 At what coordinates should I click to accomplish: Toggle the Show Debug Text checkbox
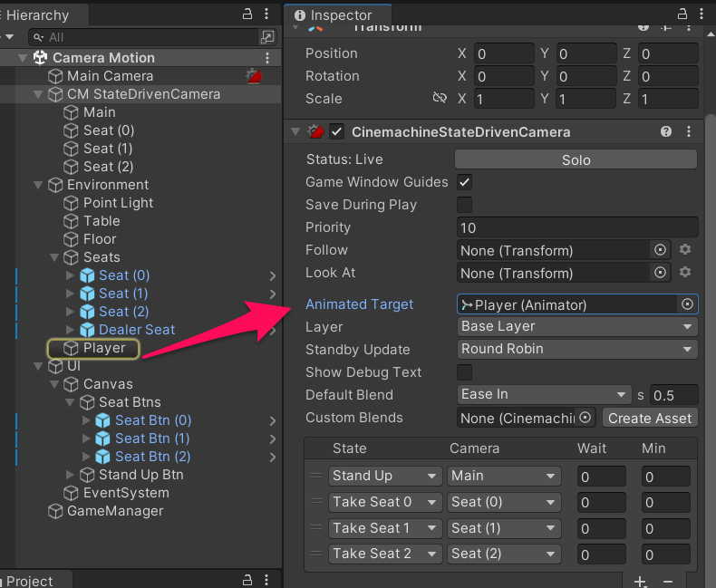pyautogui.click(x=464, y=372)
